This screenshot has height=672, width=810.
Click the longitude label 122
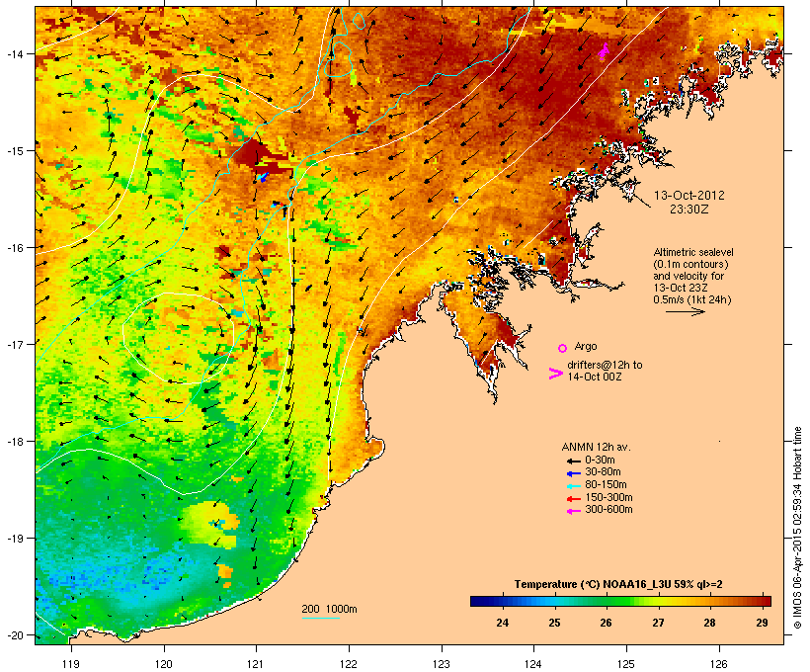click(349, 664)
